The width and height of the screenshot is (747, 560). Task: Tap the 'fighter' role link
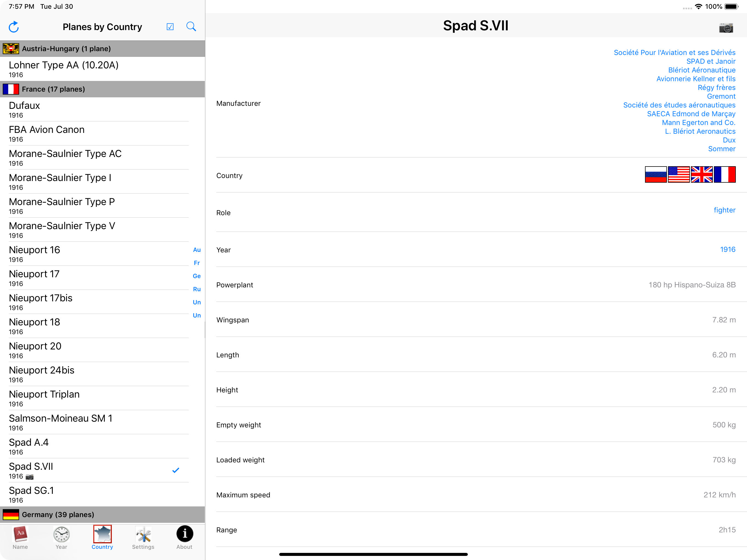click(x=724, y=210)
